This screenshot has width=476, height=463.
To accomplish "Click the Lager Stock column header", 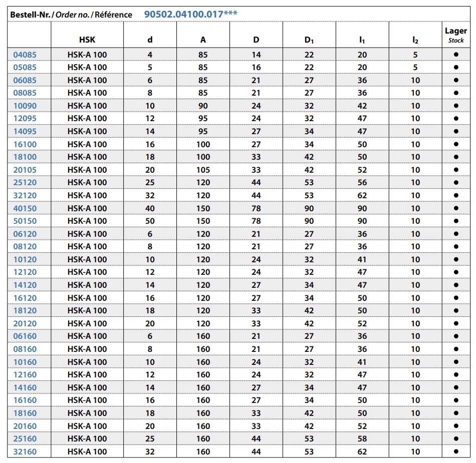I will (x=456, y=35).
